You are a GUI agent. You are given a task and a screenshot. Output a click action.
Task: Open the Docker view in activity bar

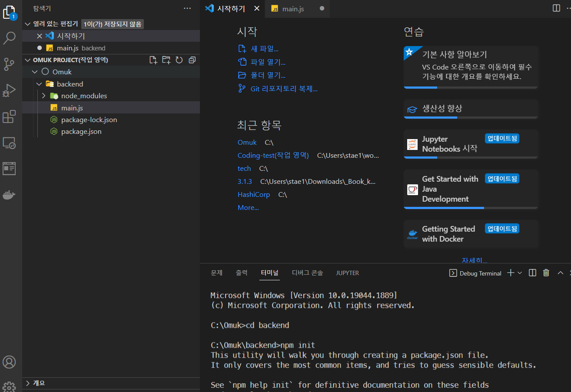(x=10, y=194)
